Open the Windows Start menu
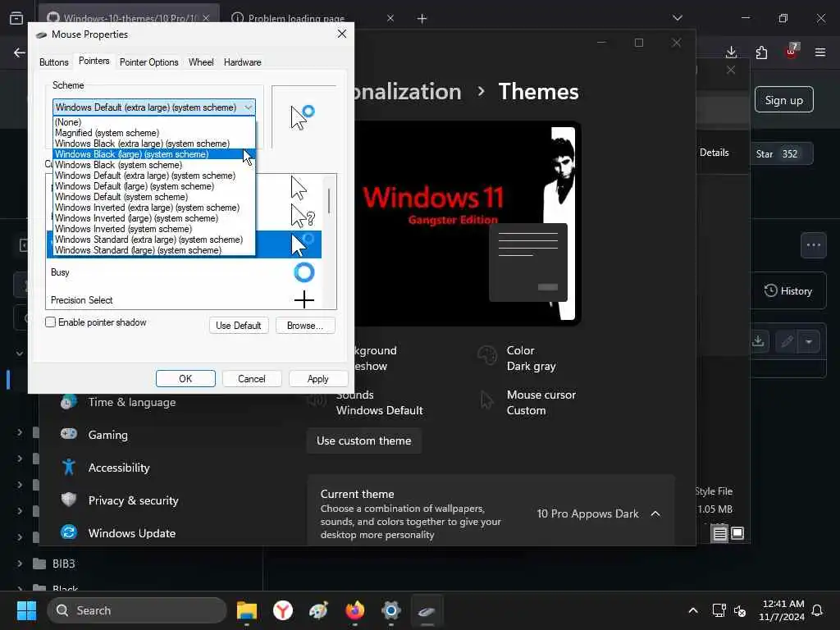The width and height of the screenshot is (840, 630). pyautogui.click(x=26, y=610)
